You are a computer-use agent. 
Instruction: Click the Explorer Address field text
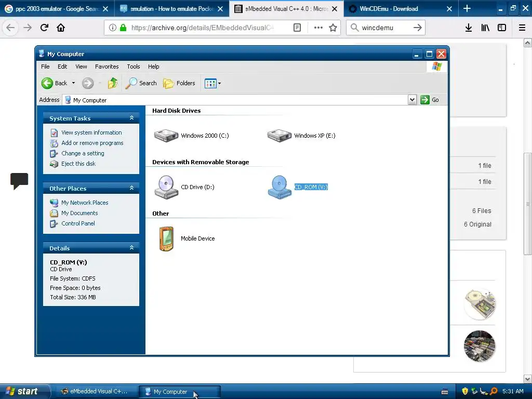(90, 100)
